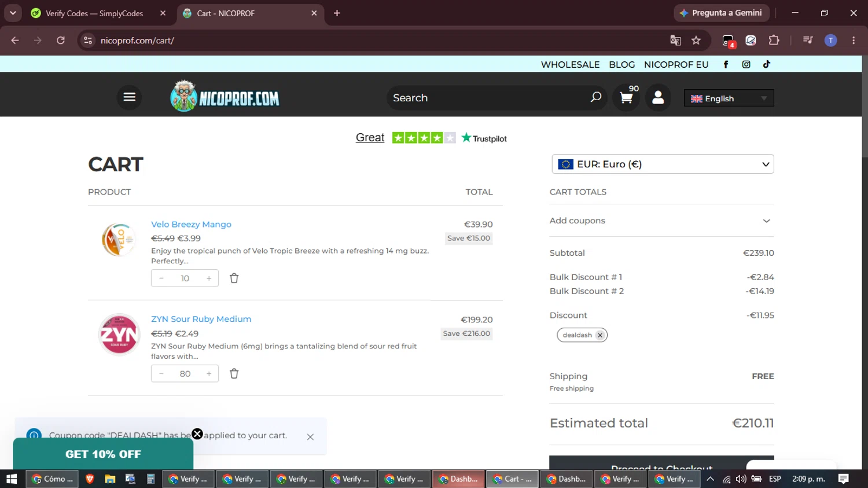Viewport: 868px width, 488px height.
Task: Delete Velo Breezy Mango from cart
Action: 234,278
